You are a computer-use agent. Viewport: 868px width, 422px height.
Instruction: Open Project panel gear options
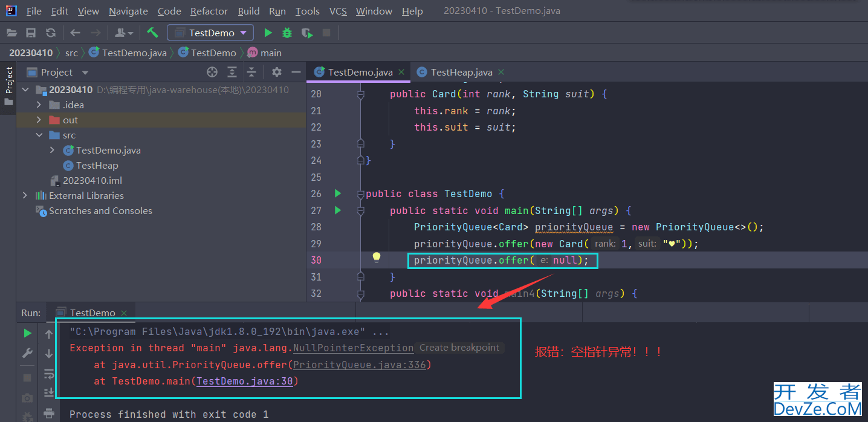(277, 72)
